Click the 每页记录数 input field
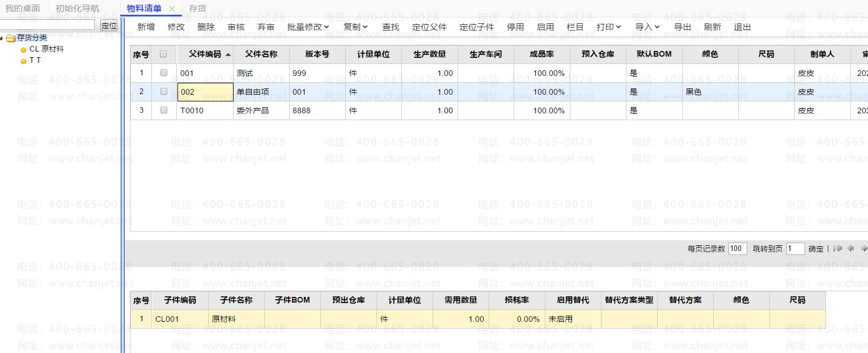Image resolution: width=868 pixels, height=353 pixels. pos(738,248)
